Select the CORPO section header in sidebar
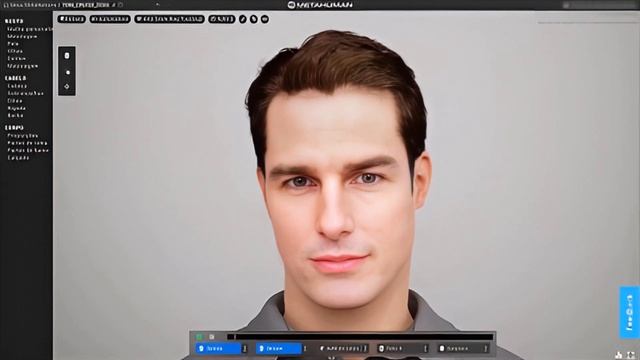Screen dimensions: 640x360 tap(14, 128)
